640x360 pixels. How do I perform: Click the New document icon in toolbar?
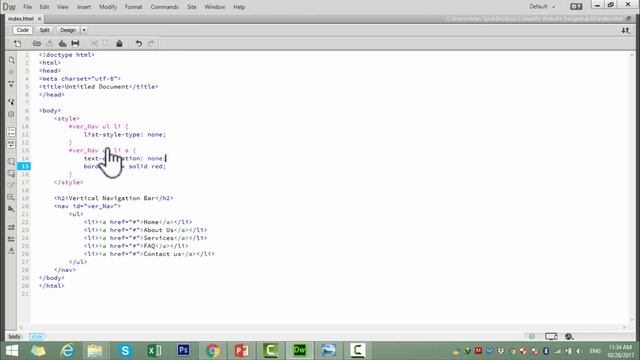point(17,43)
